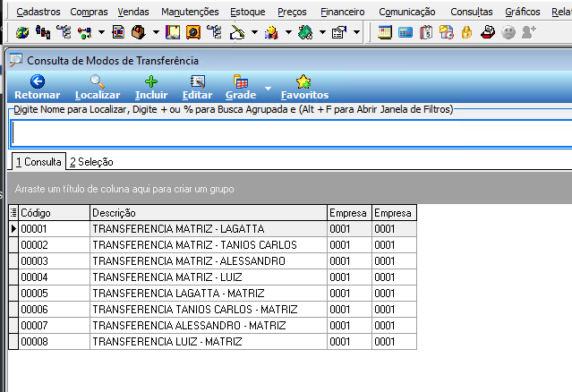Click the properties sheet toolbar icon
The width and height of the screenshot is (572, 392).
pos(339,32)
